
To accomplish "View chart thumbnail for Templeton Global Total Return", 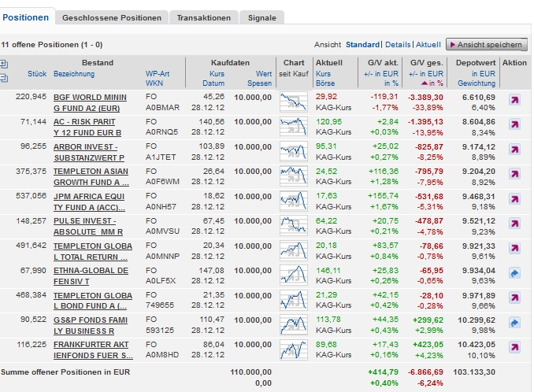I will pyautogui.click(x=294, y=250).
